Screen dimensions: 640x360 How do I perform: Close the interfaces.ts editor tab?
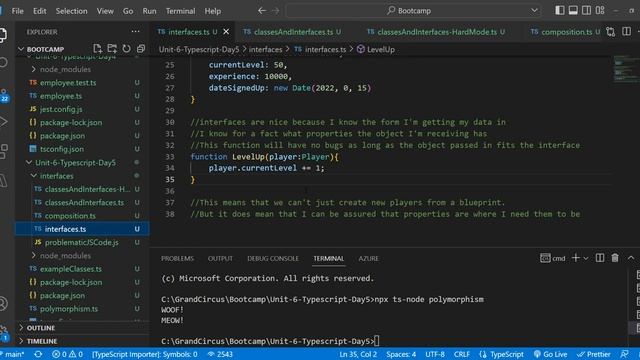point(226,31)
